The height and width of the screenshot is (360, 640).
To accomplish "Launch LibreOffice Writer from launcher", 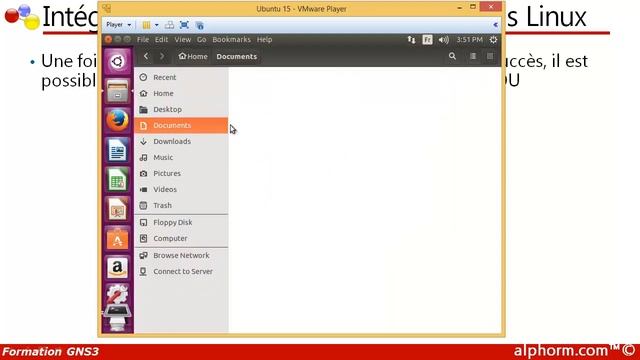I will (x=118, y=150).
